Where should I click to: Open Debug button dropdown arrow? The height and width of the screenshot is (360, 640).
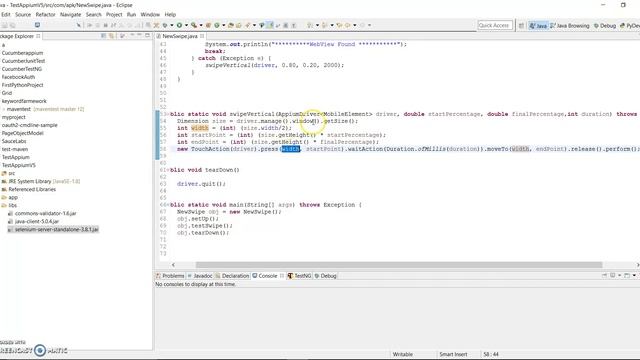click(x=172, y=25)
